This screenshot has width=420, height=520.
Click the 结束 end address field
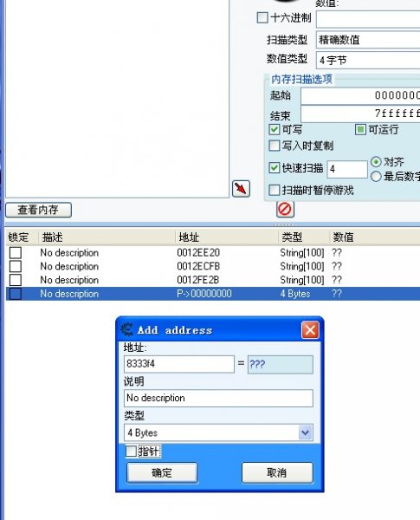[360, 114]
